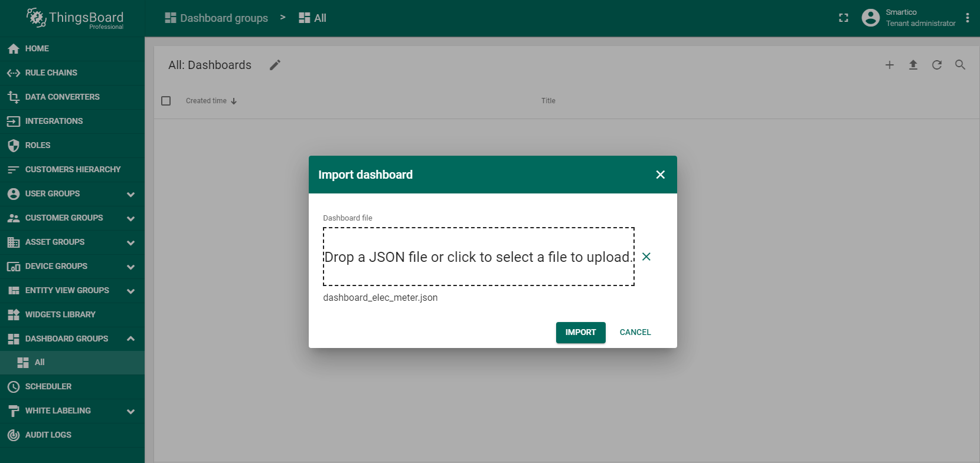The height and width of the screenshot is (463, 980).
Task: Cancel the import dashboard dialog
Action: click(635, 332)
